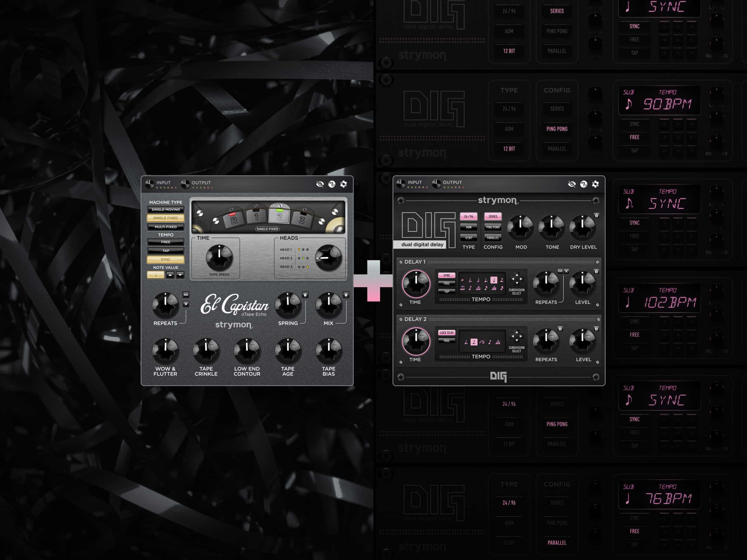747x560 pixels.
Task: Click the Mod knob in DIG
Action: (521, 228)
